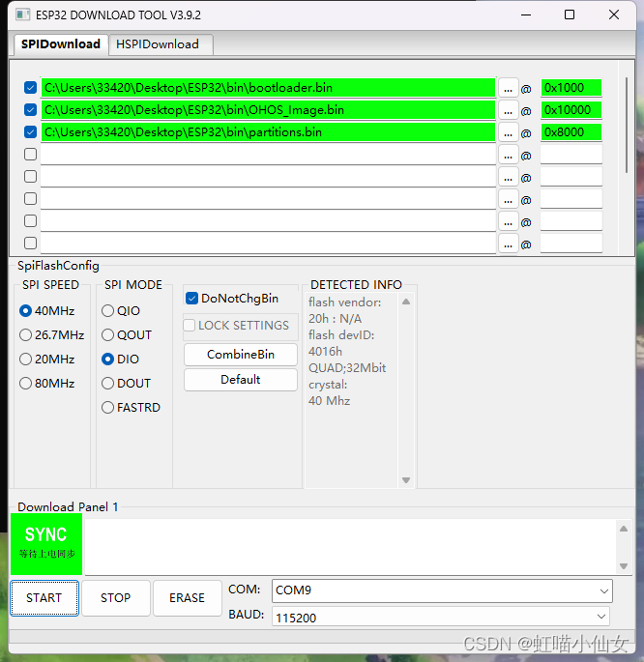The image size is (644, 662).
Task: Click the Default button
Action: (241, 380)
